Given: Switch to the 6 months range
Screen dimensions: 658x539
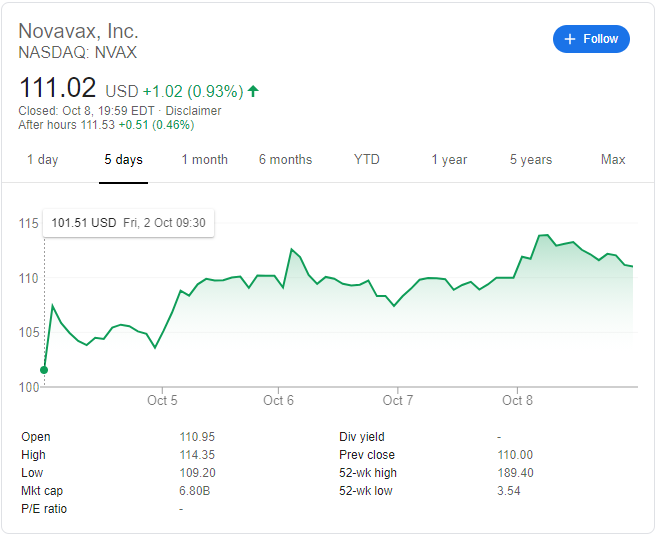Looking at the screenshot, I should click(x=285, y=160).
